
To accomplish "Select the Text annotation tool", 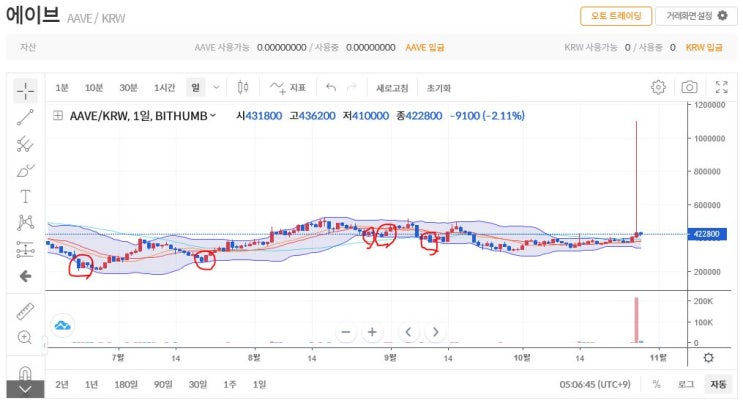I will pos(25,196).
